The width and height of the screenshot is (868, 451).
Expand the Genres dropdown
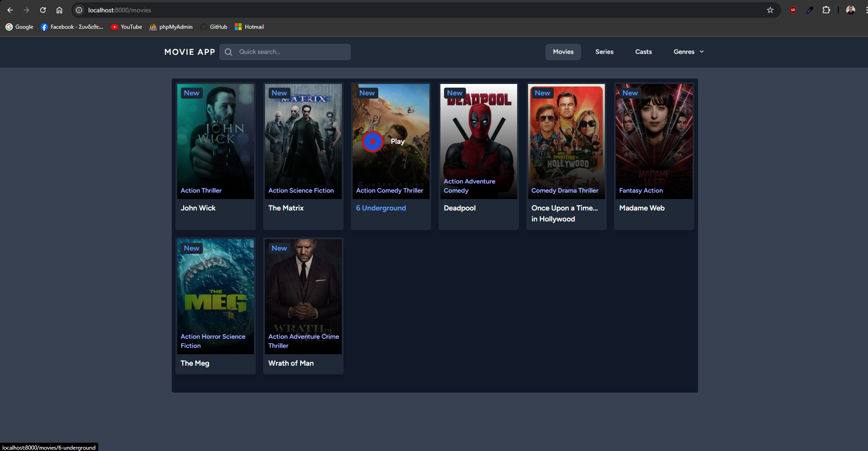(688, 52)
